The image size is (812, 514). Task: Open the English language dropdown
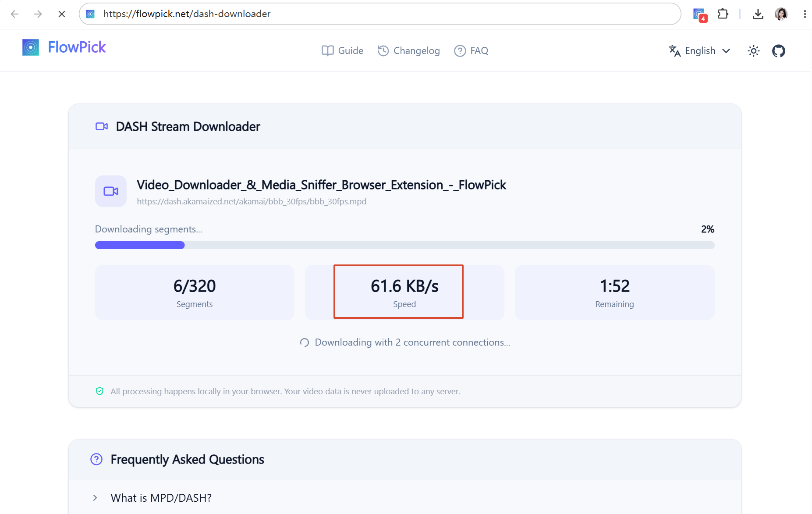tap(700, 51)
